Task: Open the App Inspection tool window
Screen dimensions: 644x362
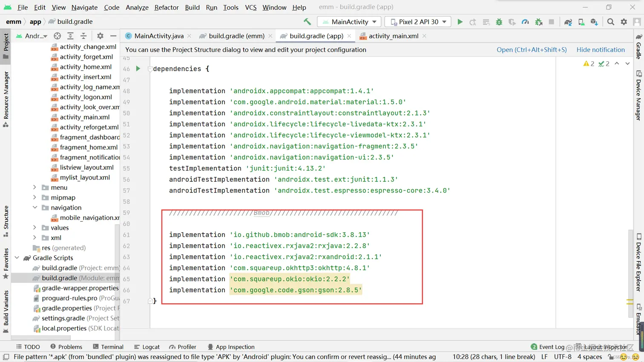Action: (x=231, y=347)
